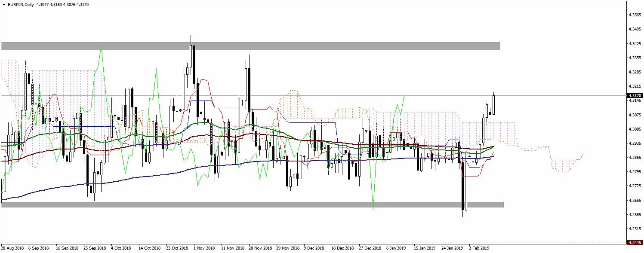Click the 1 Nov 2018 date label
Viewport: 644px width, 253px height.
tap(204, 248)
